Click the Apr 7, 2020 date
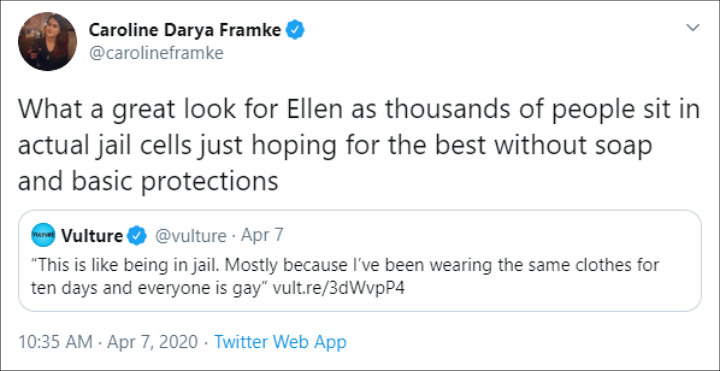720x371 pixels. pos(153,342)
